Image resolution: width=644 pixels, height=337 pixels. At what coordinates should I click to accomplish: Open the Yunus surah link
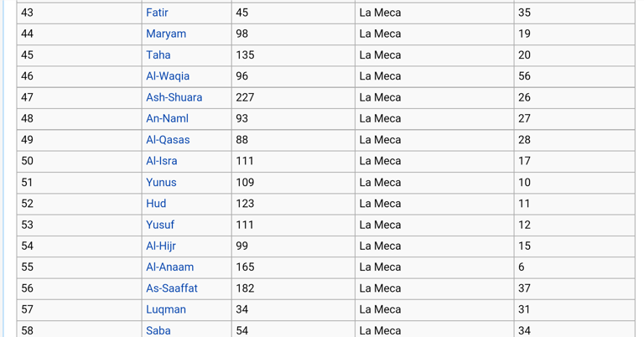tap(161, 182)
